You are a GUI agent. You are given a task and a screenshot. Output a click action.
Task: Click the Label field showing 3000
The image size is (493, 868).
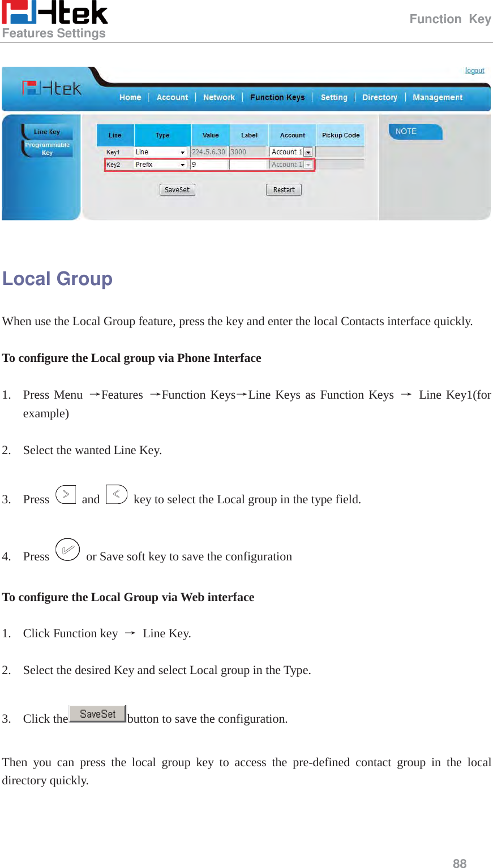click(x=249, y=152)
